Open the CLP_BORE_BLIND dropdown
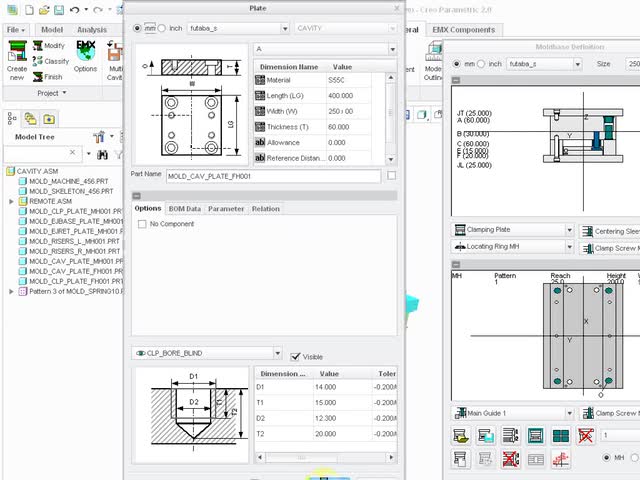 [x=275, y=353]
